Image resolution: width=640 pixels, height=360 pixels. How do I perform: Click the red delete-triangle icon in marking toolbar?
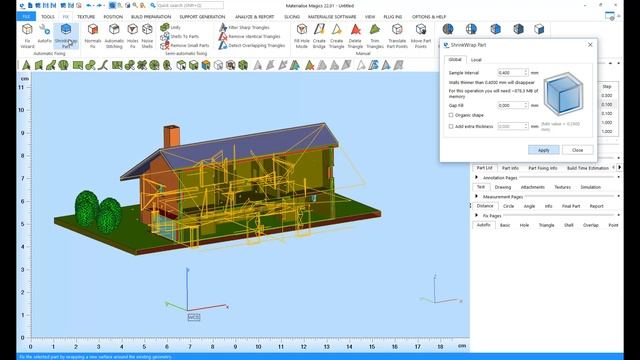coord(309,65)
